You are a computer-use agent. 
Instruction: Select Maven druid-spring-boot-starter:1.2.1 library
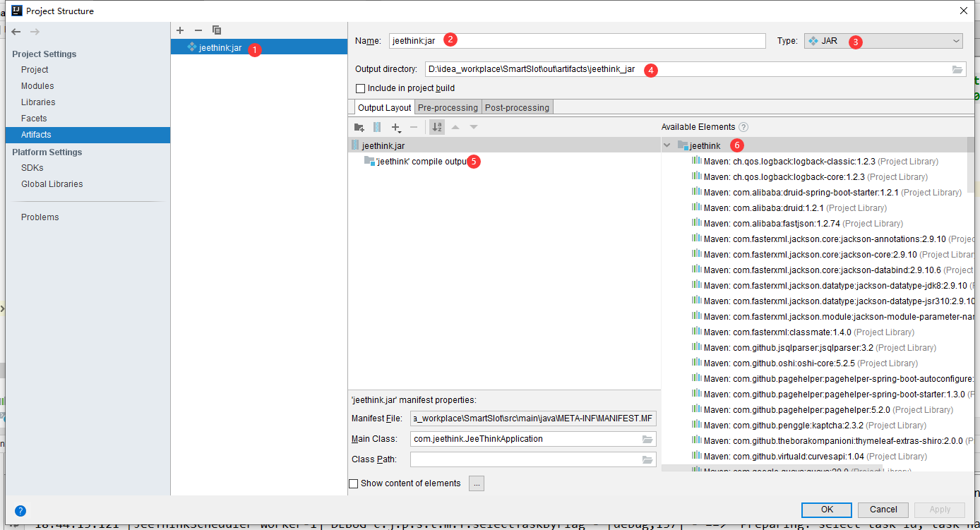pyautogui.click(x=826, y=193)
